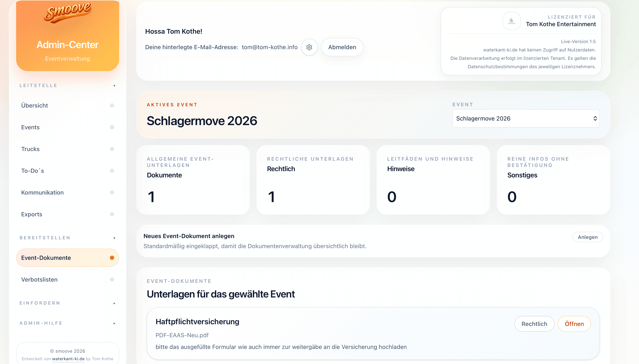Open the Übersicht page from the sidebar

(x=34, y=105)
